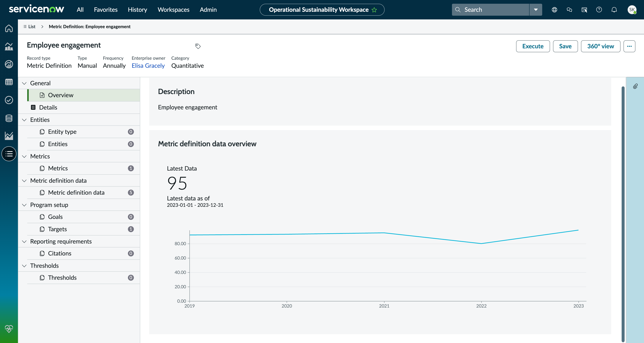Click the more actions ellipsis button

[x=629, y=46]
